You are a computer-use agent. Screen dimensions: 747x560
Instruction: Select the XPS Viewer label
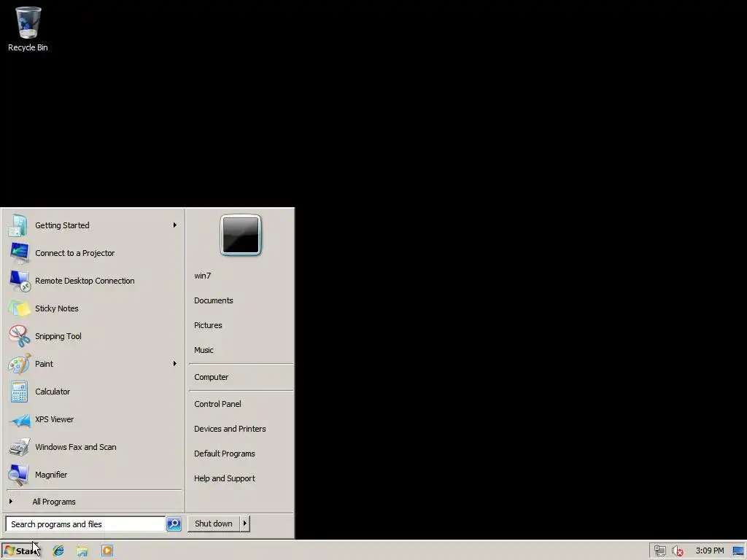(x=54, y=419)
